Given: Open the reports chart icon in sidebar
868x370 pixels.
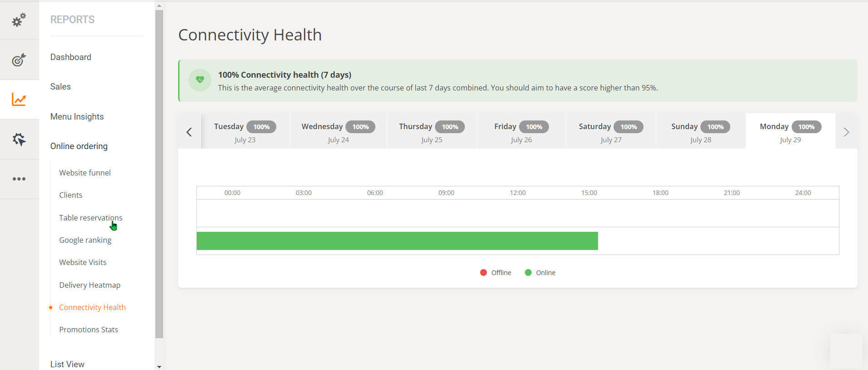Looking at the screenshot, I should 19,100.
